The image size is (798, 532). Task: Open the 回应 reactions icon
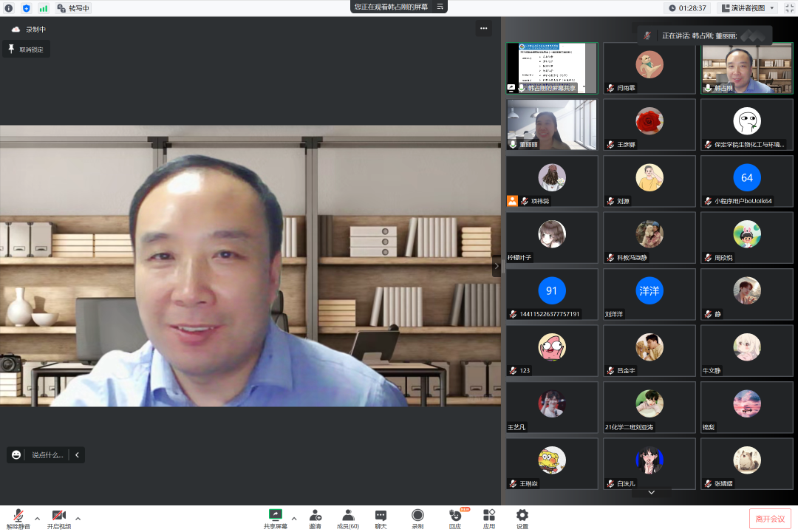tap(454, 516)
